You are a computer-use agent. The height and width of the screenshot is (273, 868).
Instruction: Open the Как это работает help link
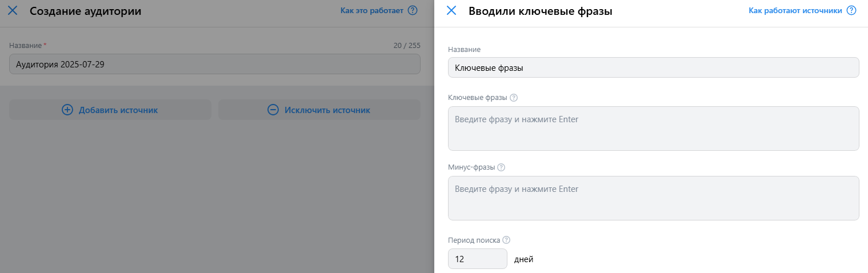(x=372, y=10)
